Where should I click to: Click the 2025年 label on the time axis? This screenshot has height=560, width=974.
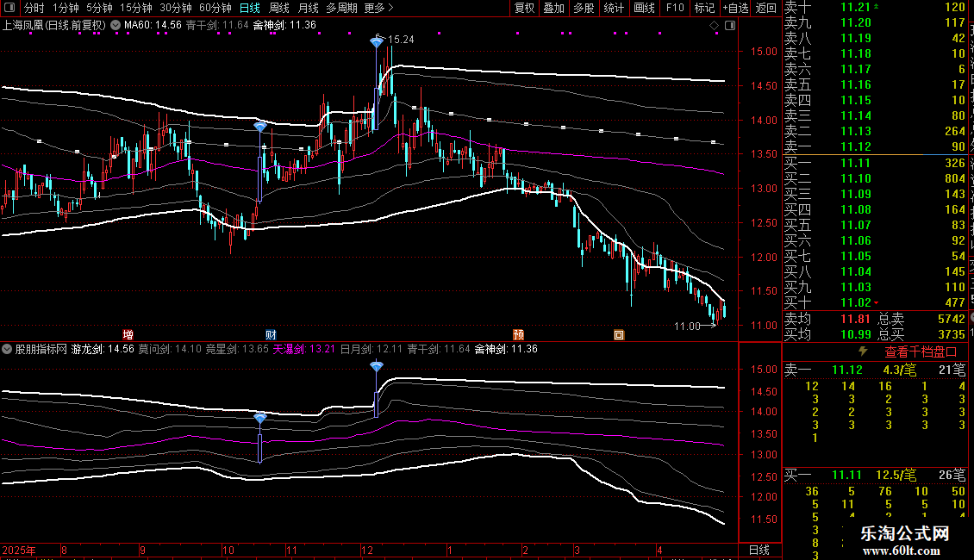coord(19,550)
